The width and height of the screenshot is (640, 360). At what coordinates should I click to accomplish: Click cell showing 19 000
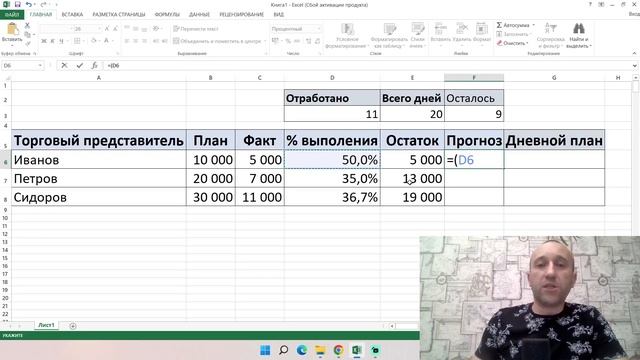[x=412, y=198]
